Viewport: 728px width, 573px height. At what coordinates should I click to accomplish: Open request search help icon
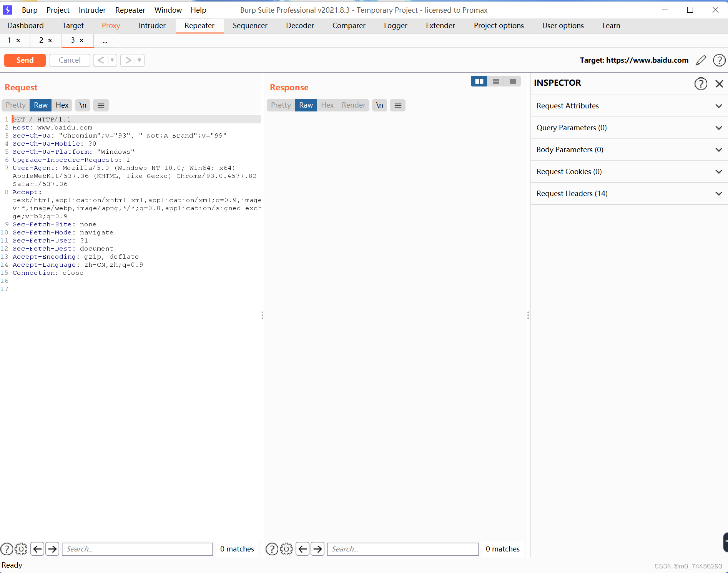[x=7, y=549]
